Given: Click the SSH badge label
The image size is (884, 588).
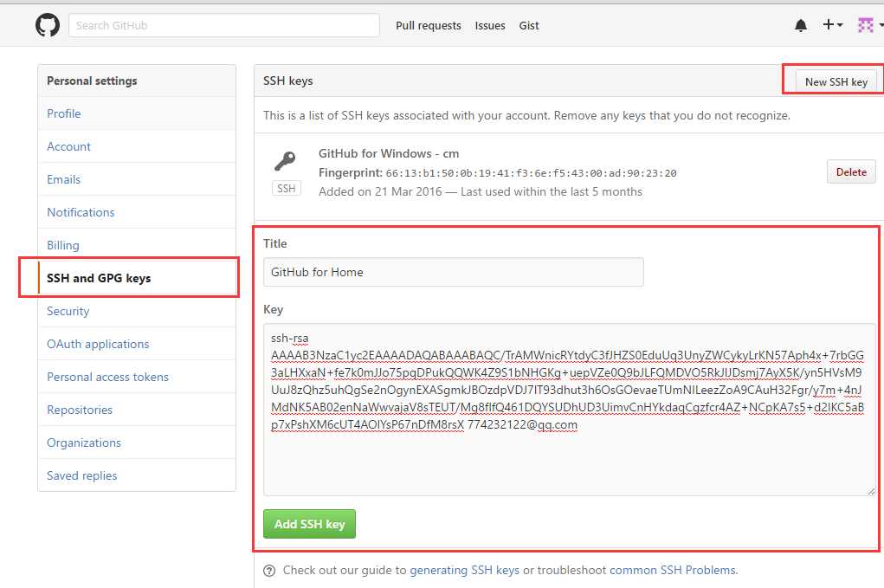Looking at the screenshot, I should click(286, 188).
